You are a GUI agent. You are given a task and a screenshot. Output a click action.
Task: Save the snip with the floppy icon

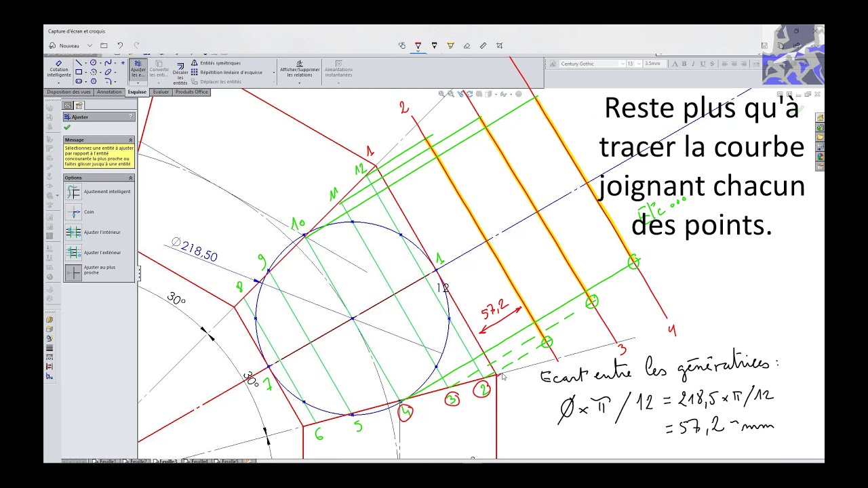(764, 45)
